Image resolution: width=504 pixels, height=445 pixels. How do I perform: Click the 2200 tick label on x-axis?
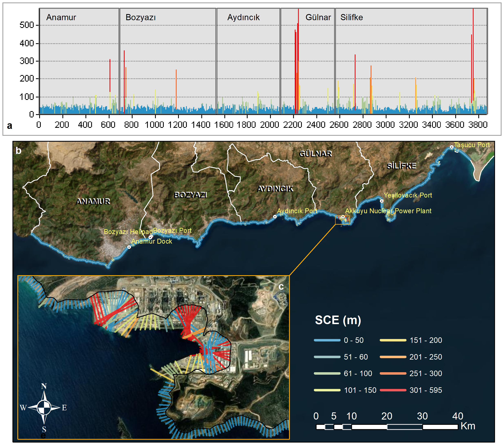coord(292,125)
